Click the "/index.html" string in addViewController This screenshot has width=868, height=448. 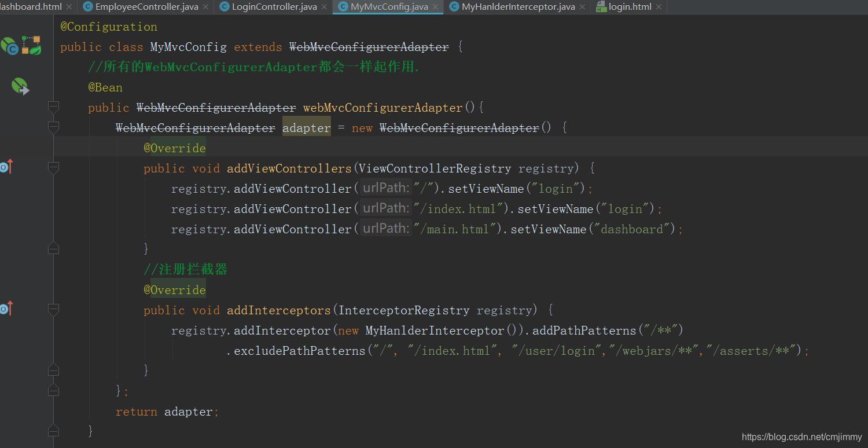(x=459, y=209)
